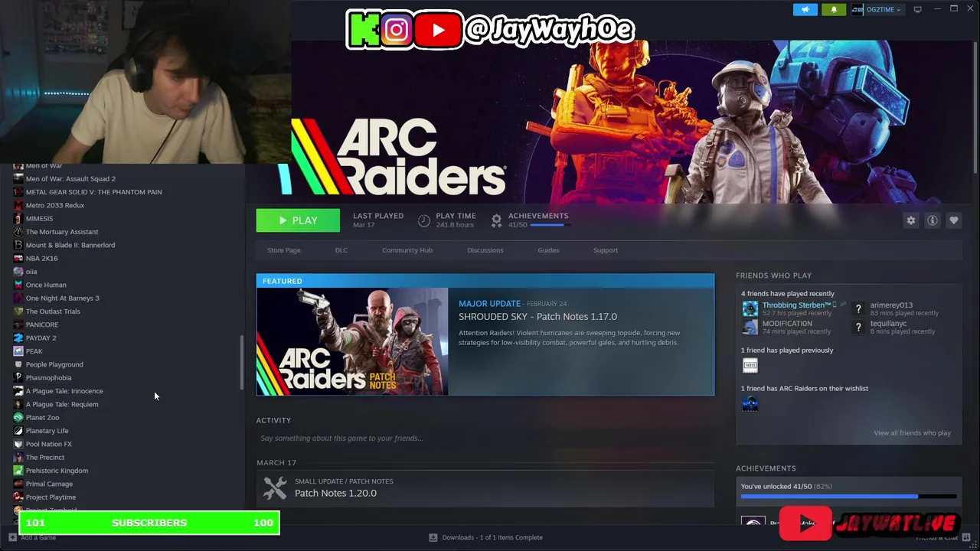Click Add a Game at bottom left
The image size is (980, 551).
coord(32,537)
